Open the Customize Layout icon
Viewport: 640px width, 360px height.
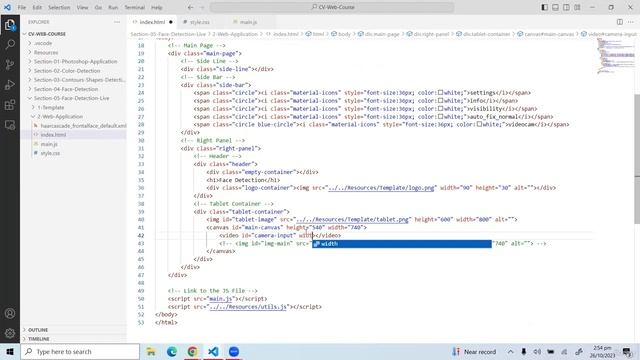577,7
